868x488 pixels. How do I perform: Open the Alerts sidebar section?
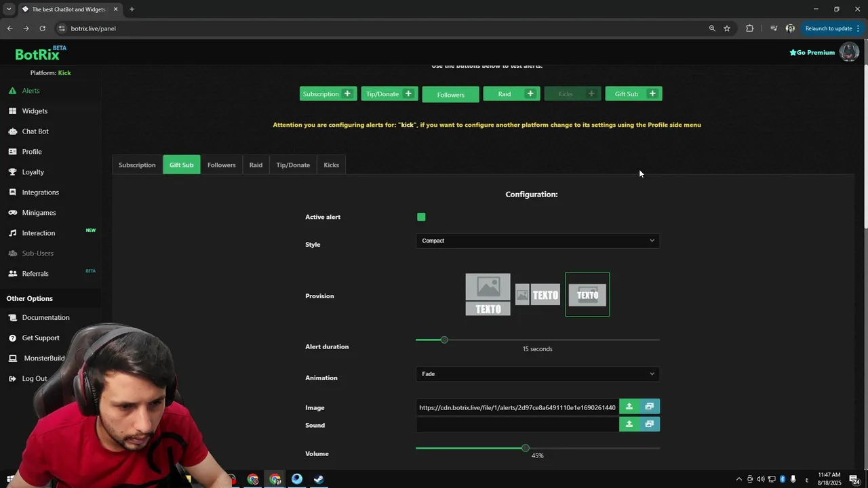[31, 91]
